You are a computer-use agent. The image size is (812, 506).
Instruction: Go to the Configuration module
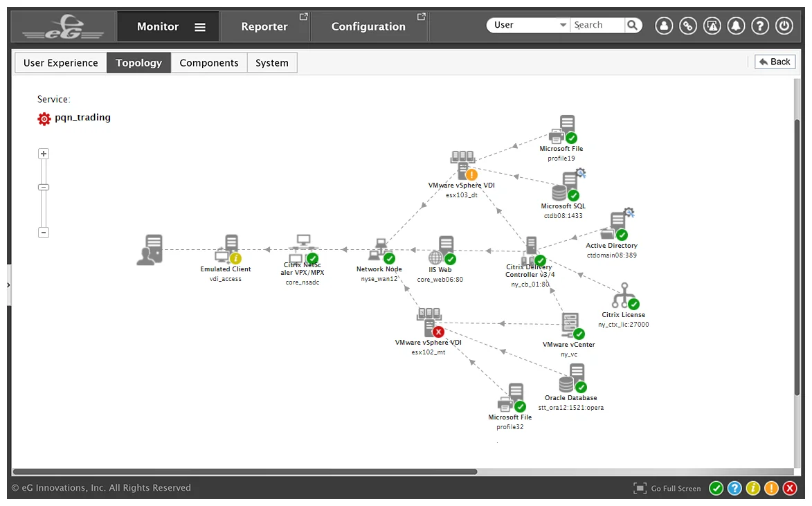pyautogui.click(x=368, y=26)
